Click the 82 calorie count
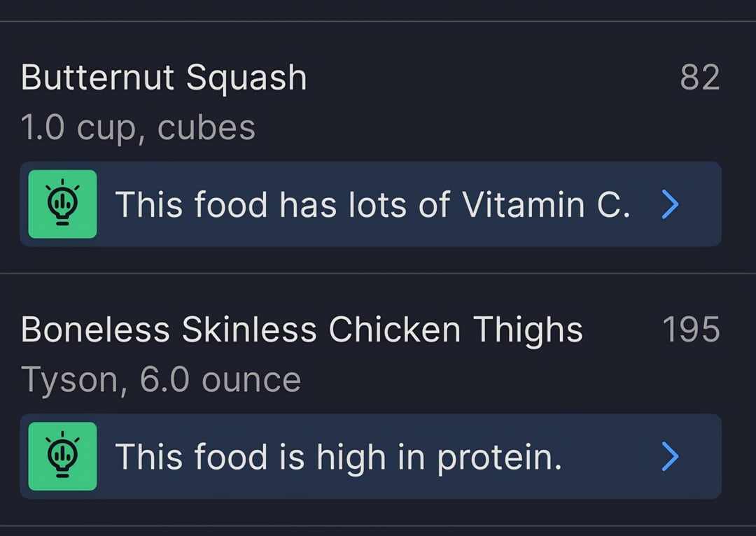The height and width of the screenshot is (536, 756). [699, 78]
